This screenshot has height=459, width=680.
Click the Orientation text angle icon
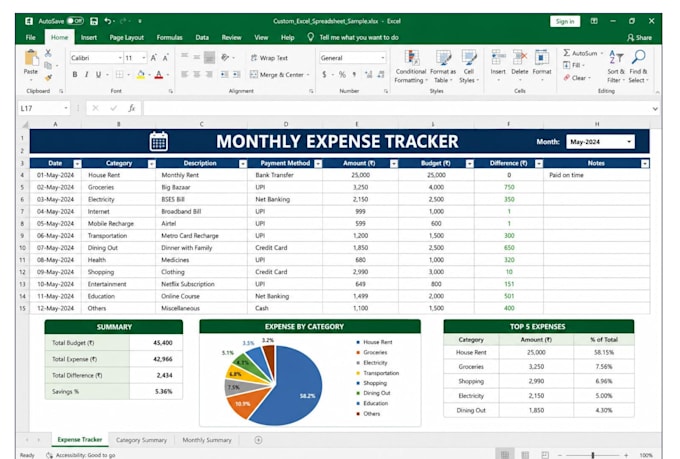click(x=225, y=57)
